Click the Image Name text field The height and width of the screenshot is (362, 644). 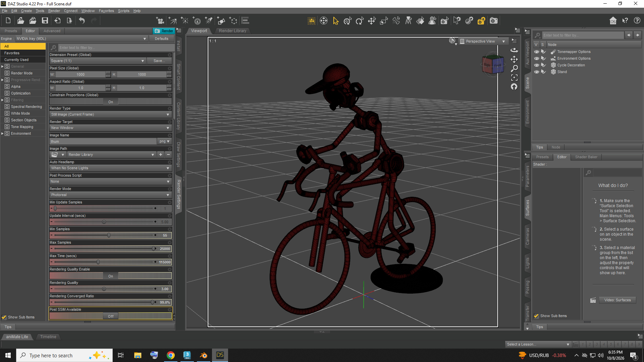click(x=103, y=141)
